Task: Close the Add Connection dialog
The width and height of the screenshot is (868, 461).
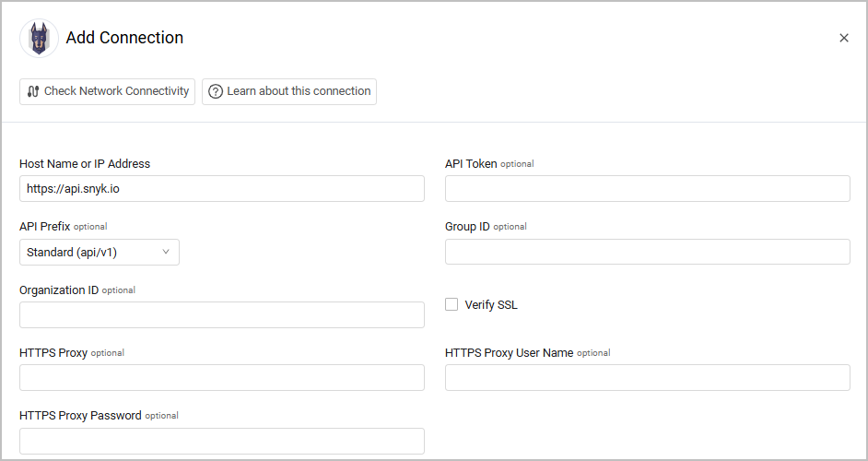Action: [844, 38]
